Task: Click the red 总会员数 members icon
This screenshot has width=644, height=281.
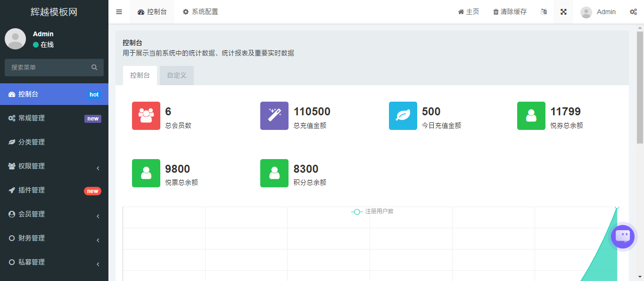Action: pos(146,116)
